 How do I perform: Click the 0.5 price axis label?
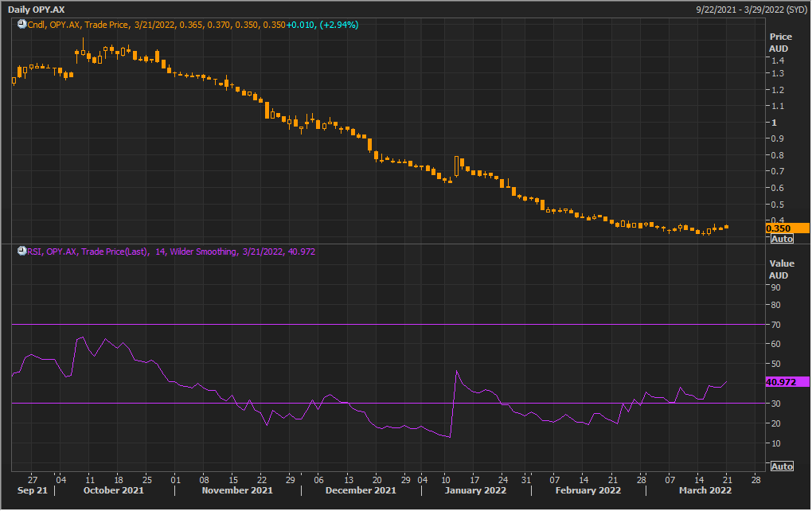[x=777, y=205]
